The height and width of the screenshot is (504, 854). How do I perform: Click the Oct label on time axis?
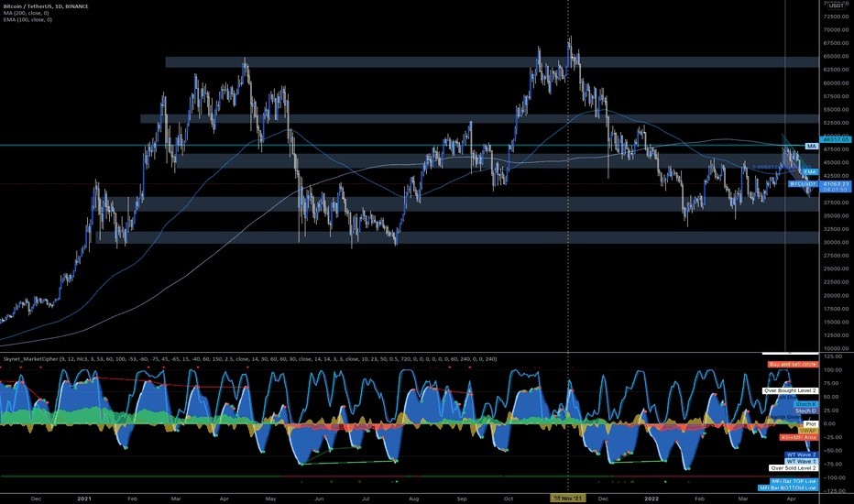pos(509,499)
